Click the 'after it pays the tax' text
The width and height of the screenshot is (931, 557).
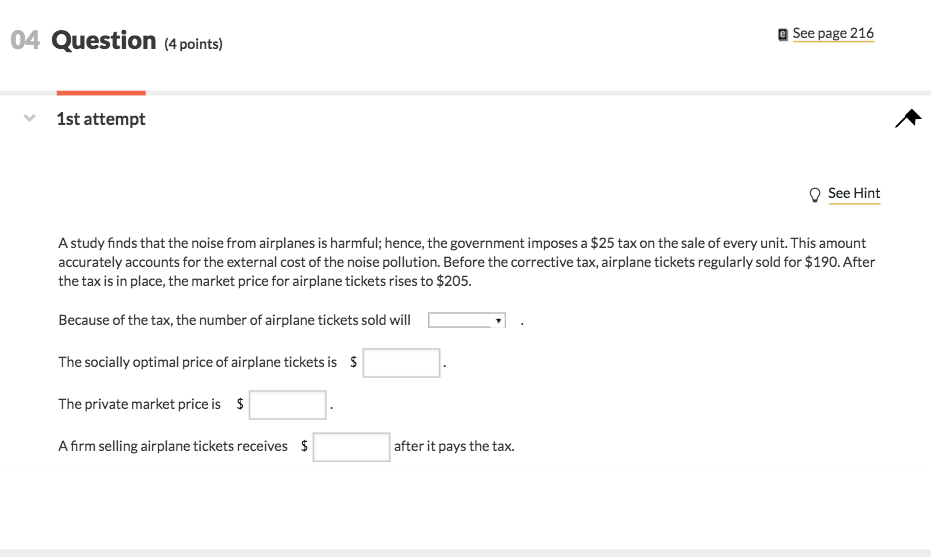[x=454, y=446]
